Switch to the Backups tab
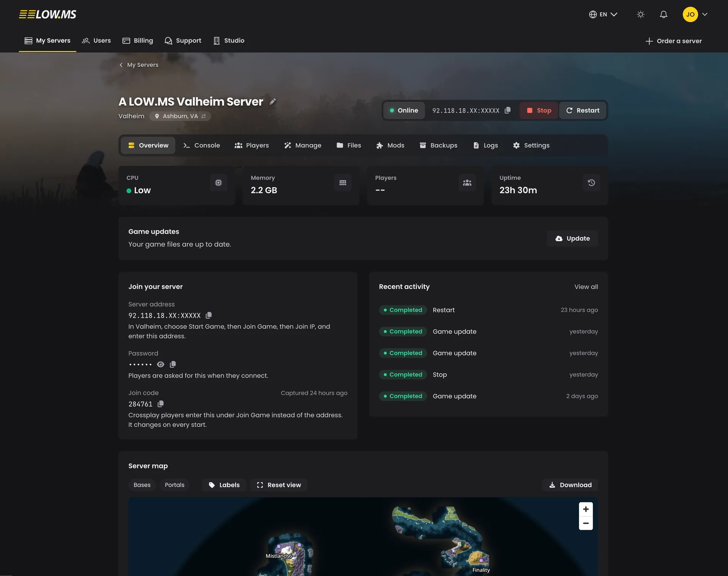 click(x=438, y=145)
